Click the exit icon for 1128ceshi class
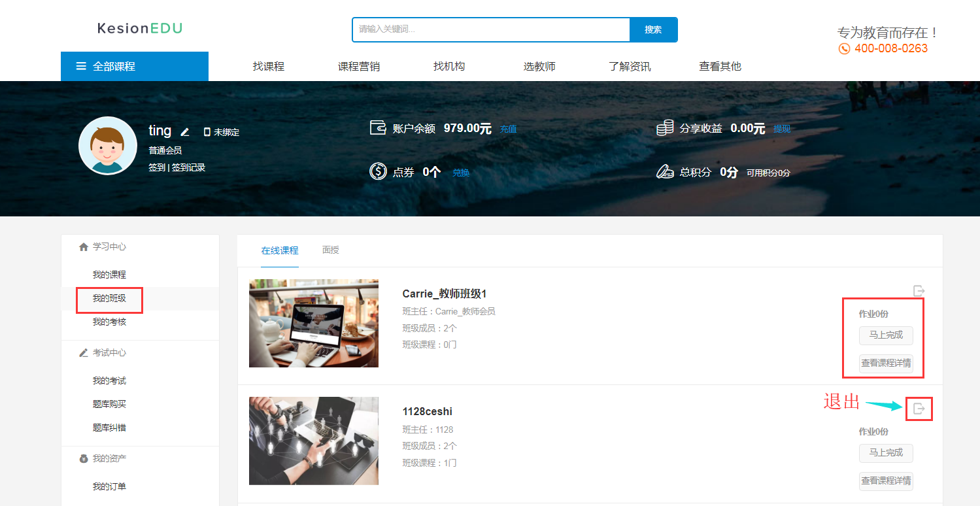 pyautogui.click(x=919, y=409)
